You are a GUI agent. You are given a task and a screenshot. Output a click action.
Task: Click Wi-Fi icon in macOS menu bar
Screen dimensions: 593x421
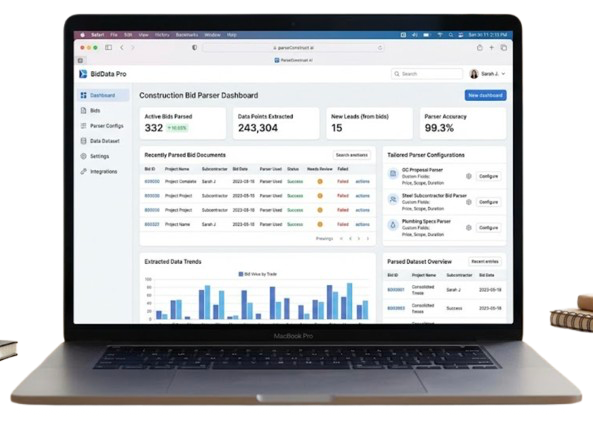(440, 35)
